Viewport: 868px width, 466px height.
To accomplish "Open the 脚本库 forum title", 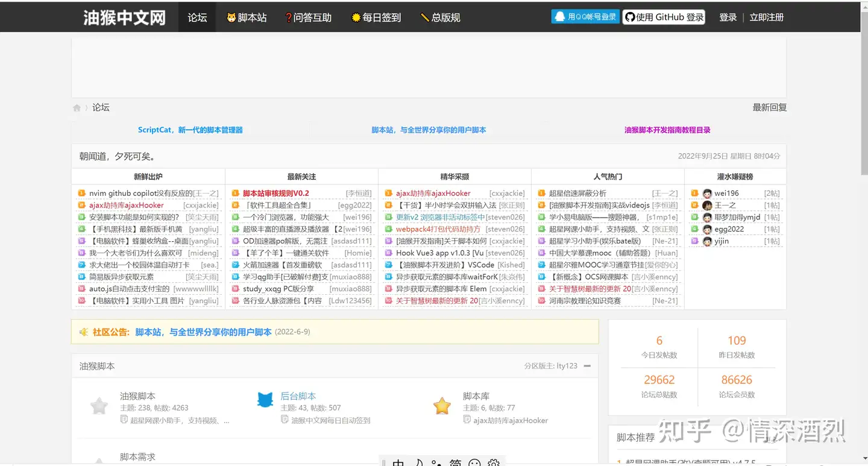I will coord(476,396).
